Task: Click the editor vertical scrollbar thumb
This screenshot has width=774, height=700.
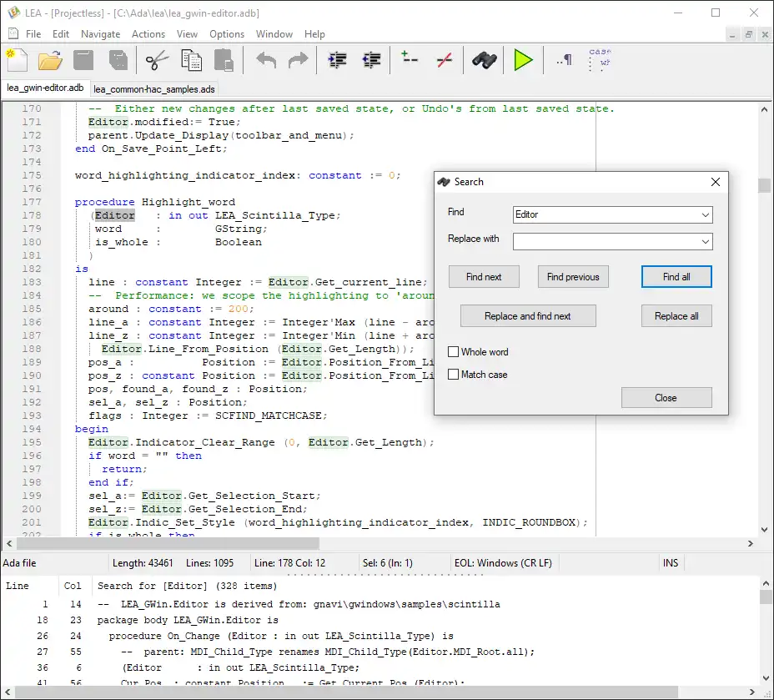Action: click(764, 185)
